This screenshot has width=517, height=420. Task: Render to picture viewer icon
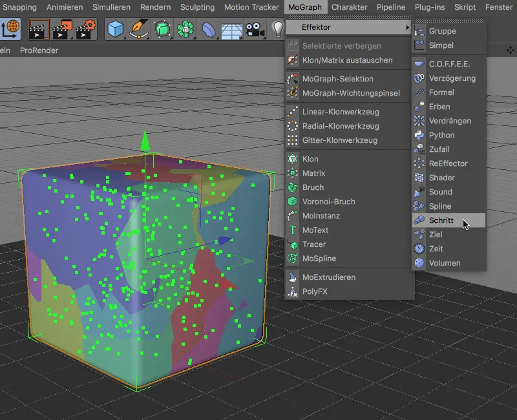click(x=62, y=29)
